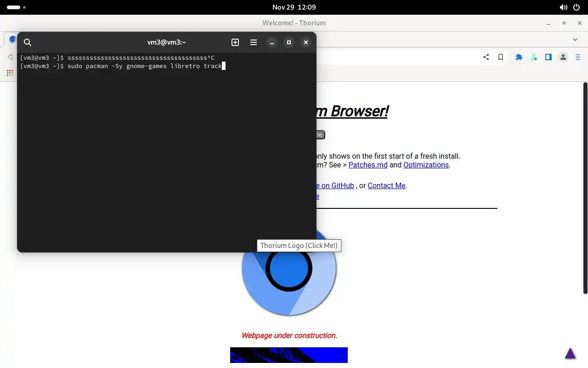The image size is (588, 368).
Task: Close the terminal window
Action: coord(306,42)
